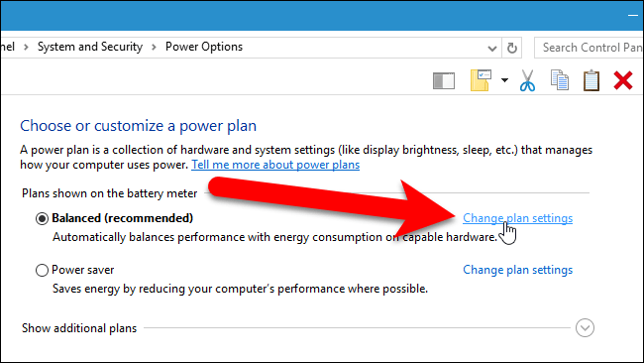
Task: Select the Power saver radio button
Action: pos(42,270)
